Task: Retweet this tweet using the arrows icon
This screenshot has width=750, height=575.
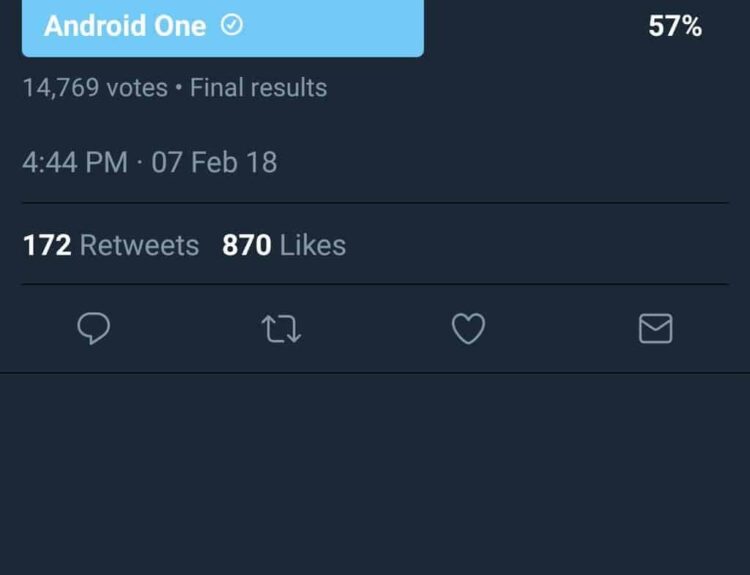Action: coord(281,329)
